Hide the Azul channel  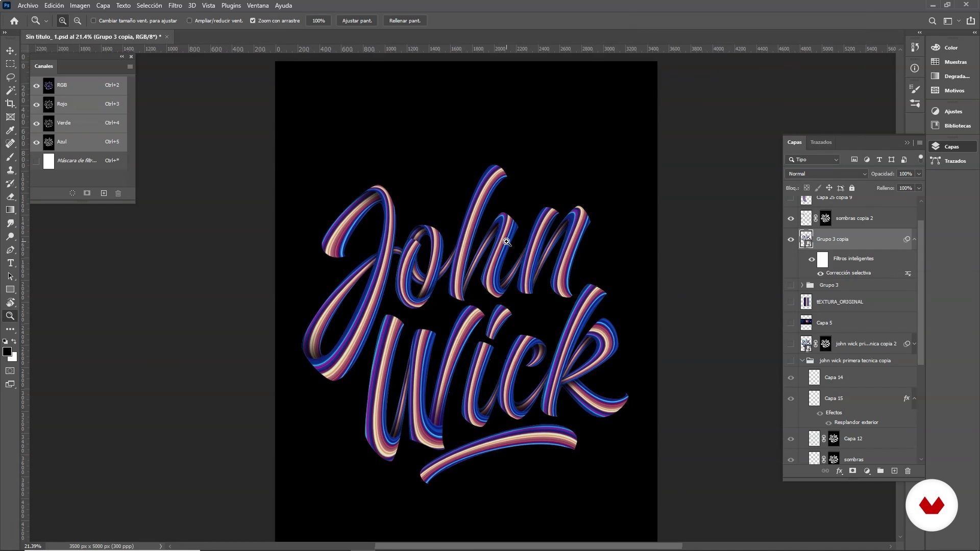(x=36, y=142)
